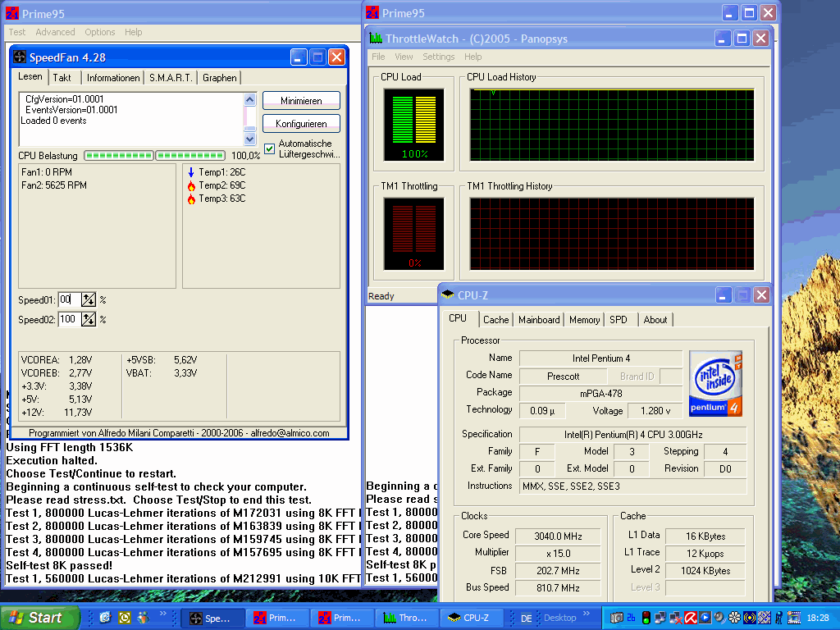This screenshot has height=630, width=840.
Task: Click the TM1 Throttling 0% meter
Action: (x=414, y=234)
